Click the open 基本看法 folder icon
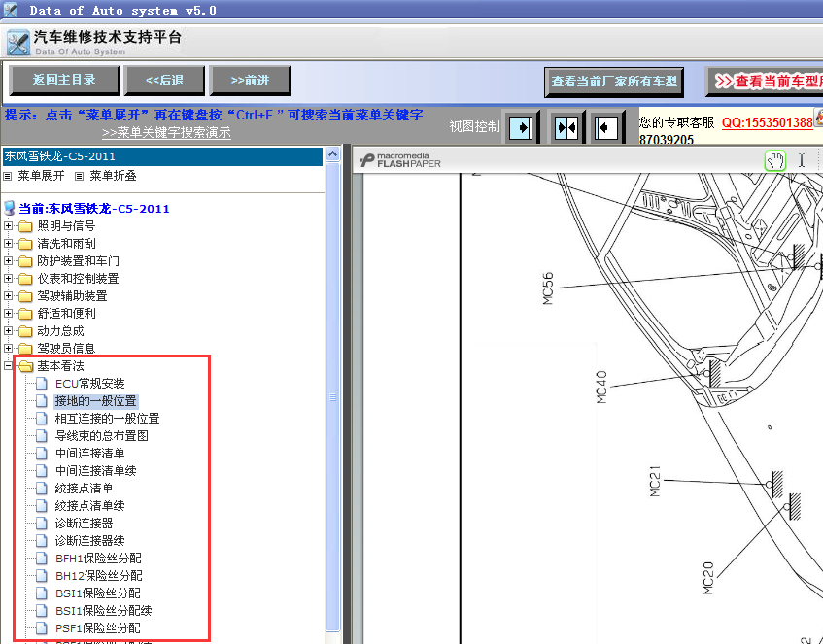 point(25,366)
